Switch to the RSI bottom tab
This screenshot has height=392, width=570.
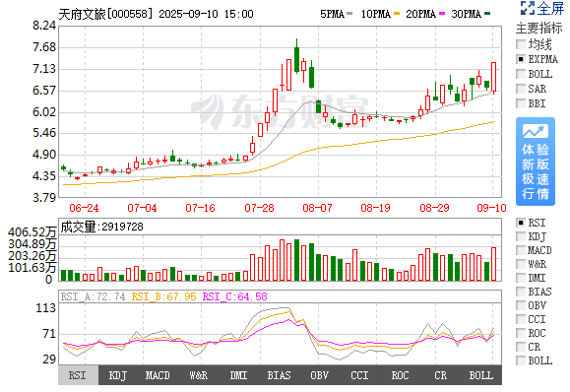(x=78, y=375)
